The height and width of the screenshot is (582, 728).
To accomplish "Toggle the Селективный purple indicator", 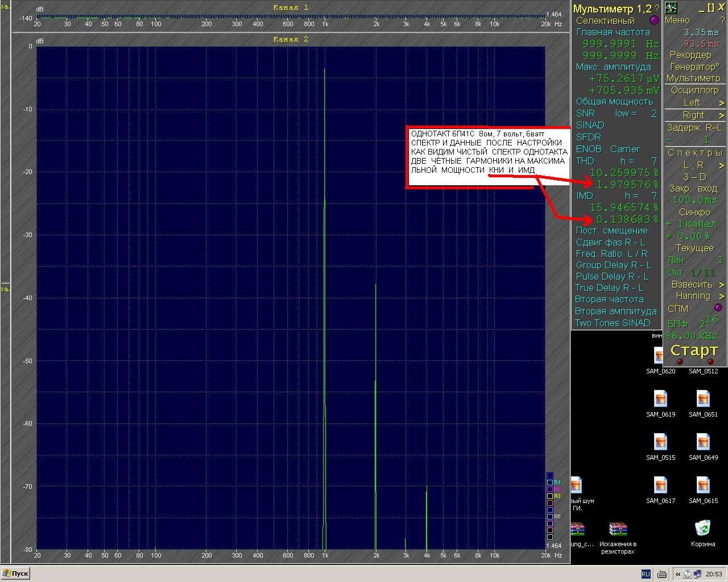I will click(x=653, y=20).
